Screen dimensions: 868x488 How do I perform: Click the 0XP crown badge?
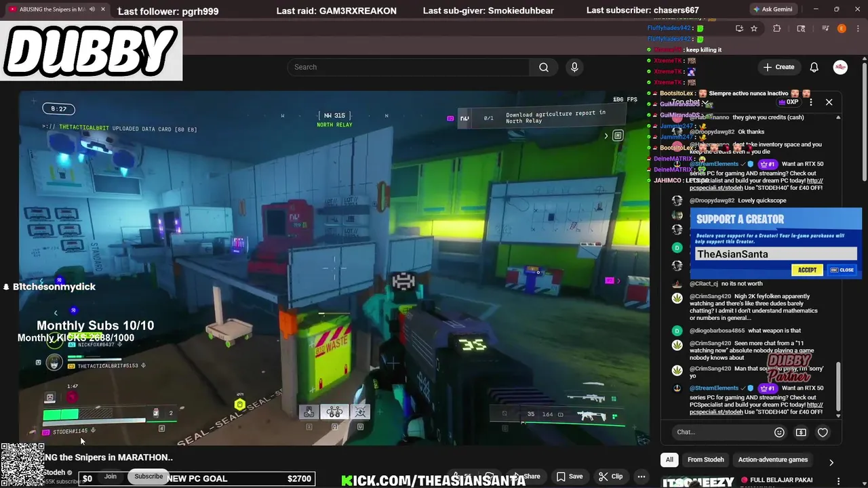pos(788,102)
